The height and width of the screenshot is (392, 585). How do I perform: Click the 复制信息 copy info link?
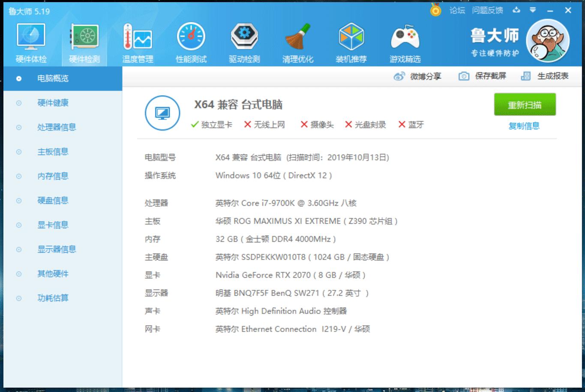tap(525, 126)
